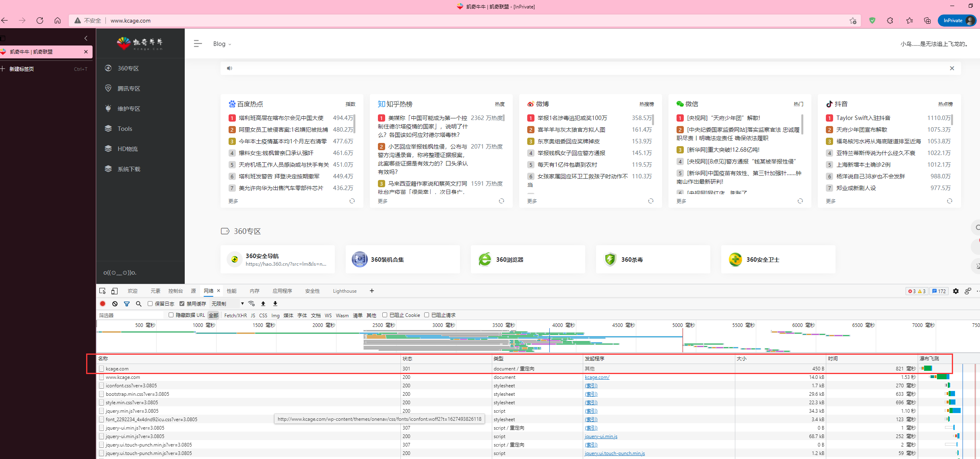Viewport: 980px width, 459px height.
Task: Check 已阻止请求 filter
Action: [x=427, y=315]
